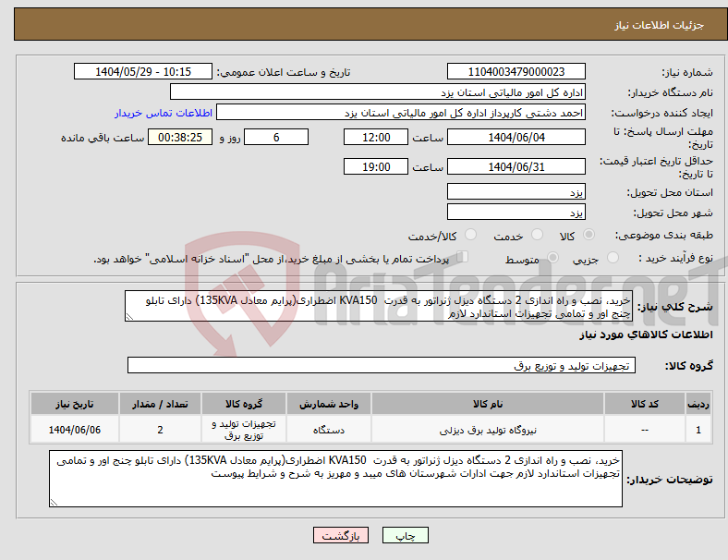The width and height of the screenshot is (728, 560).
Task: Open اطلاعات تماس خریدار contact link
Action: [164, 113]
